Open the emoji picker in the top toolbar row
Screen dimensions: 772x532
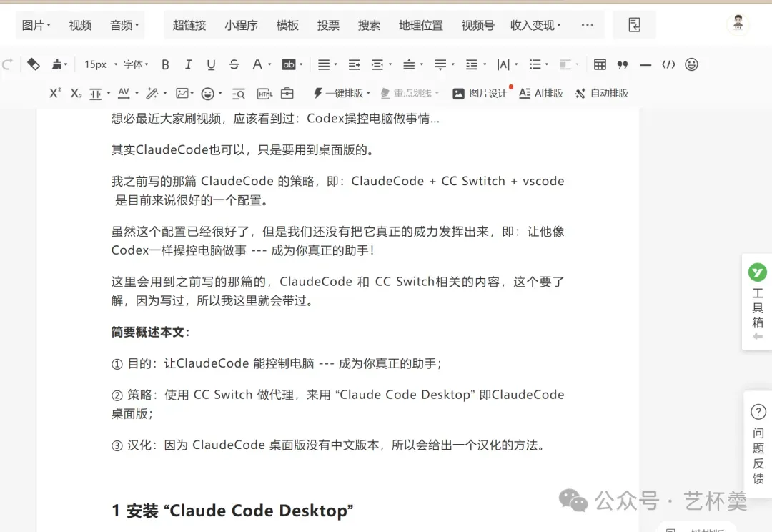(x=691, y=64)
